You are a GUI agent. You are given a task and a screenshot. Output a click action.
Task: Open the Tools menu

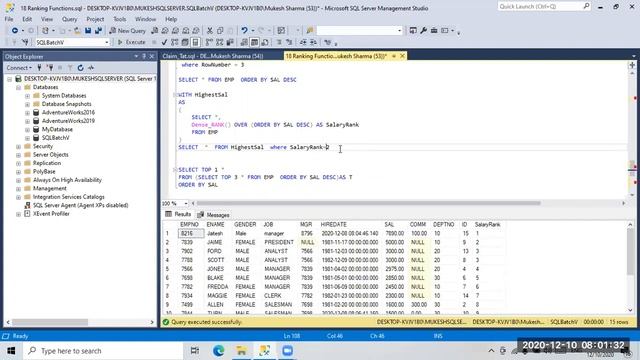click(x=120, y=19)
